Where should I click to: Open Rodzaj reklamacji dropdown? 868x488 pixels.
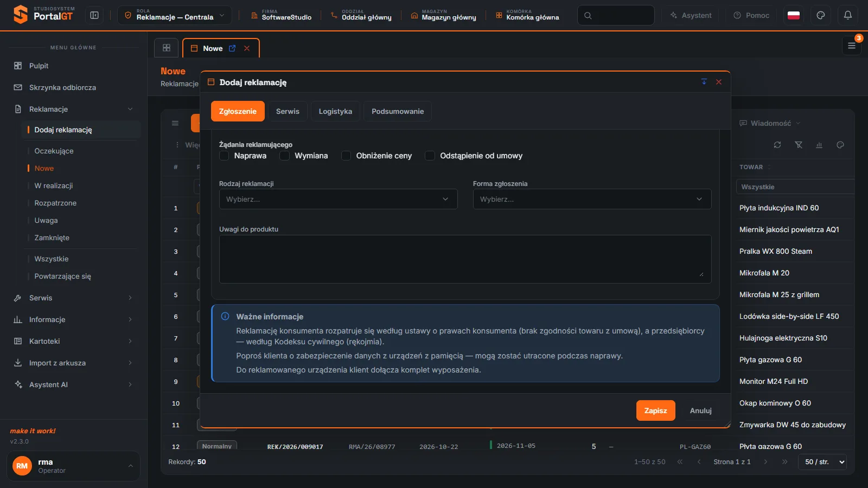(338, 199)
